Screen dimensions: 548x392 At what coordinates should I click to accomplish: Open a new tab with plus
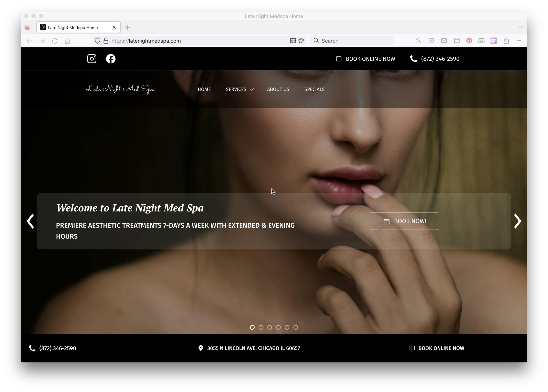(127, 27)
